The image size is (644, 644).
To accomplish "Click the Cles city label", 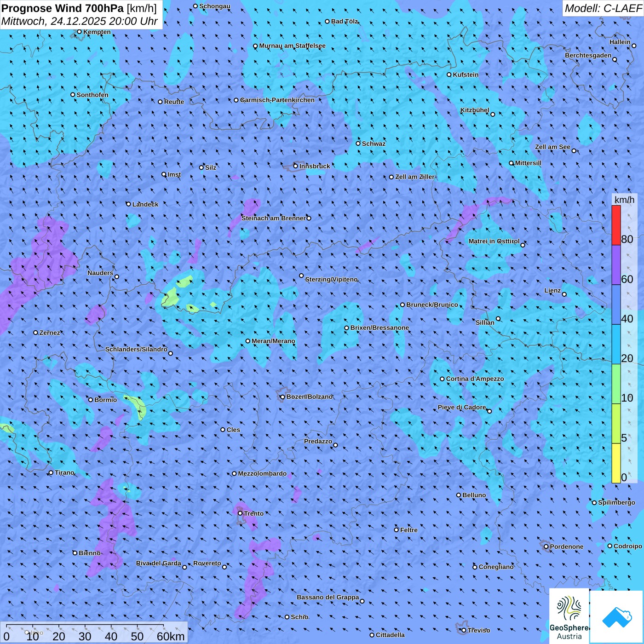I will [x=233, y=430].
